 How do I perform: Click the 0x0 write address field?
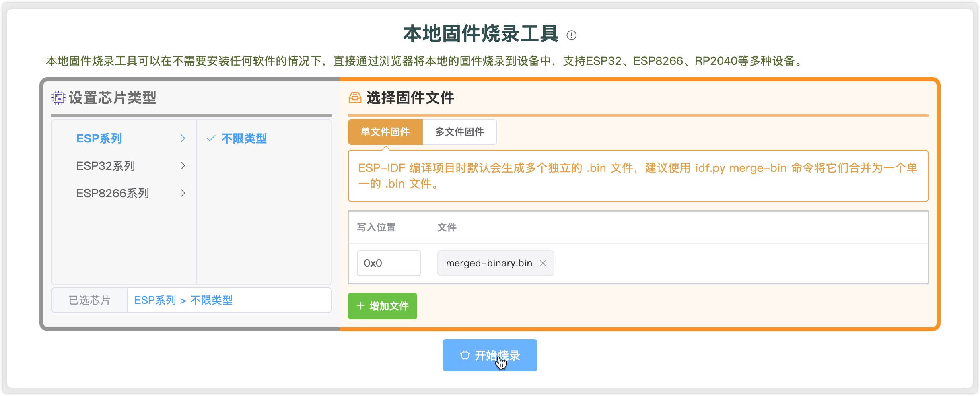pyautogui.click(x=389, y=263)
